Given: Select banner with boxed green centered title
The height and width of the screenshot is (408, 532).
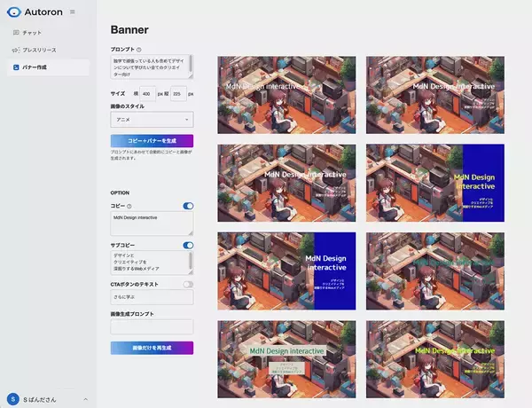Looking at the screenshot, I should pos(286,359).
